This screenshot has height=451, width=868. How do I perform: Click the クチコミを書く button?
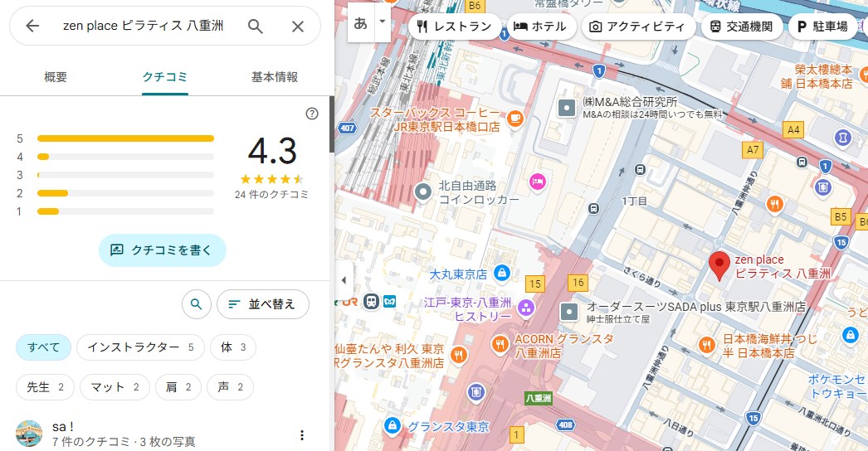163,250
